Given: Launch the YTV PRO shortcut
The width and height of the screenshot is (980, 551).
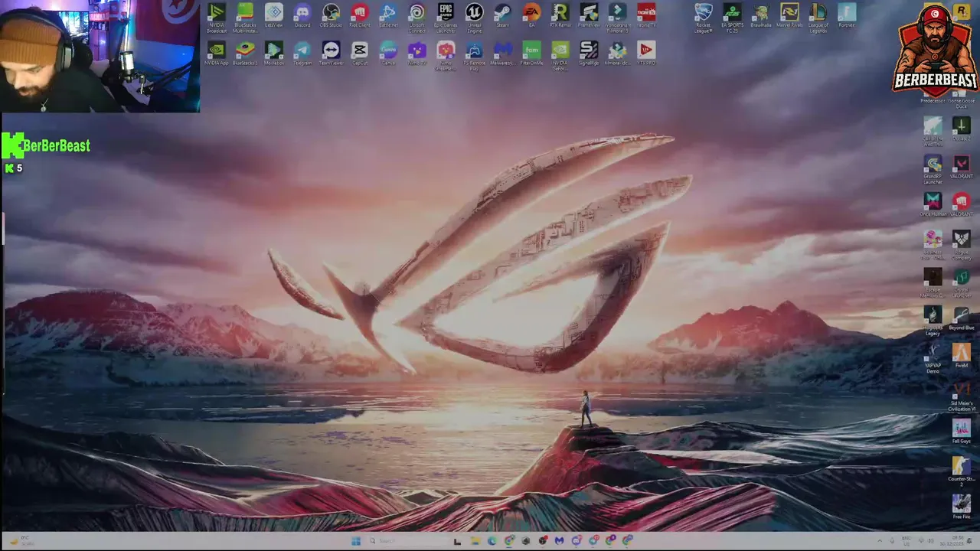Looking at the screenshot, I should [x=646, y=54].
